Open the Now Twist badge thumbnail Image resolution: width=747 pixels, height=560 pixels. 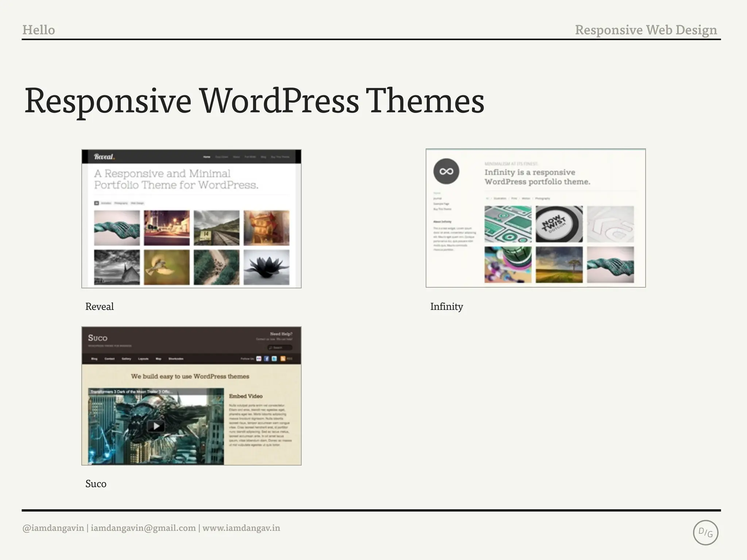coord(559,224)
